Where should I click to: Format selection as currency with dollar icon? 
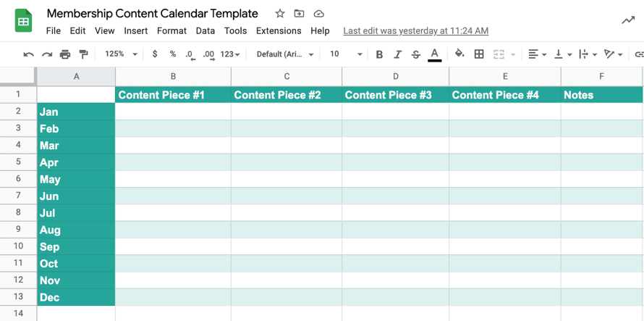pyautogui.click(x=155, y=54)
